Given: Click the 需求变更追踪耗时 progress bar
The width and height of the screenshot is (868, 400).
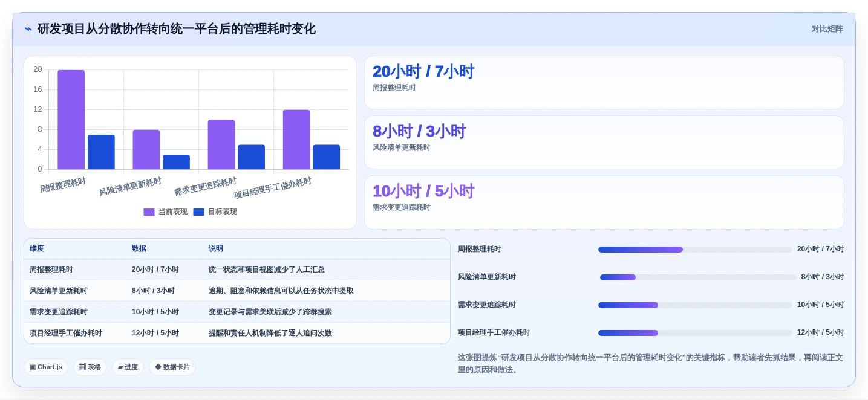Looking at the screenshot, I should (695, 305).
